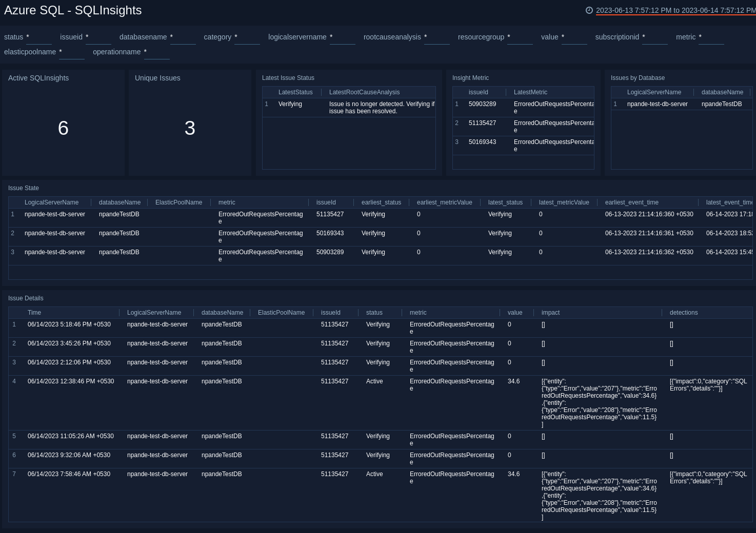
Task: Select issueId 50169343 in Insight Metric
Action: click(x=482, y=142)
